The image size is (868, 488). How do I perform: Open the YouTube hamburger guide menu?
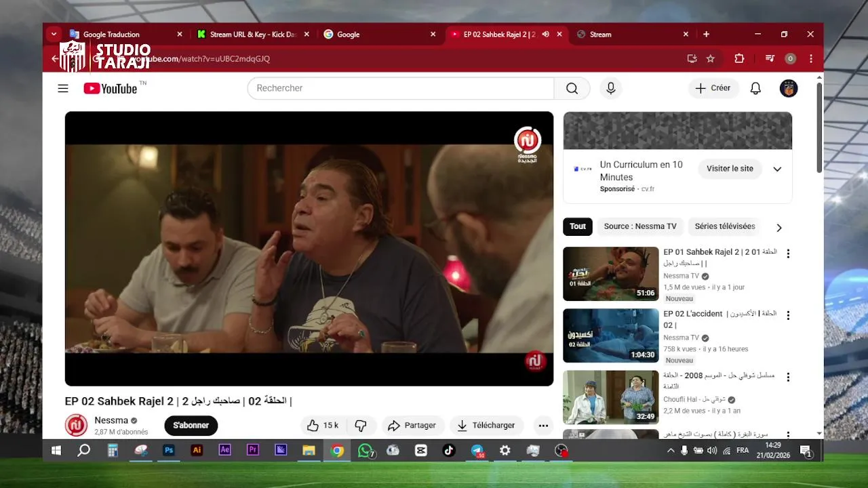63,88
